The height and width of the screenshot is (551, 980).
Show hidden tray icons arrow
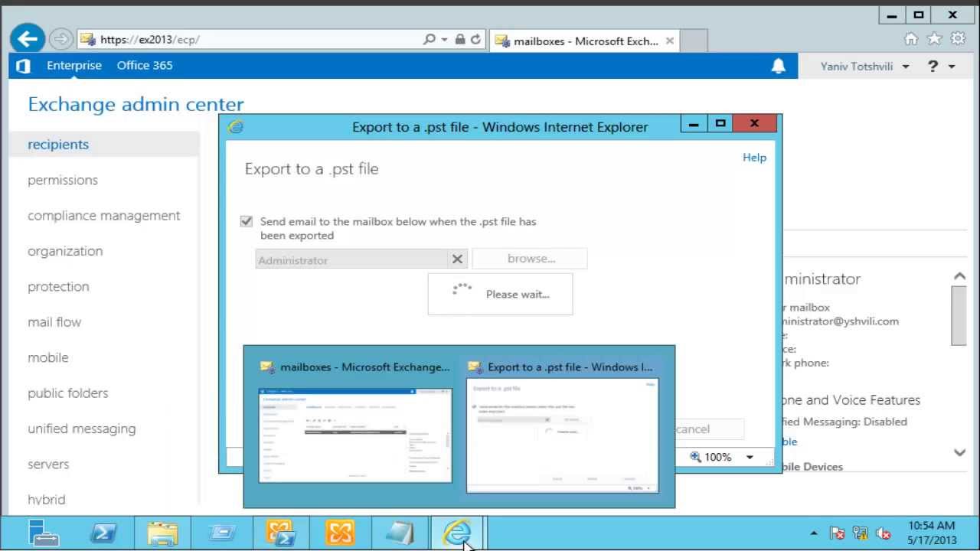point(814,533)
